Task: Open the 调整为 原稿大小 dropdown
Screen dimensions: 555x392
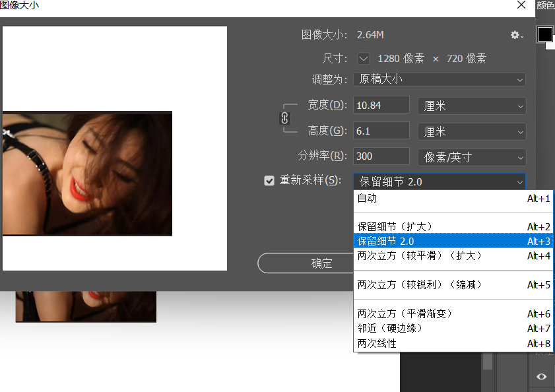Action: [x=440, y=79]
